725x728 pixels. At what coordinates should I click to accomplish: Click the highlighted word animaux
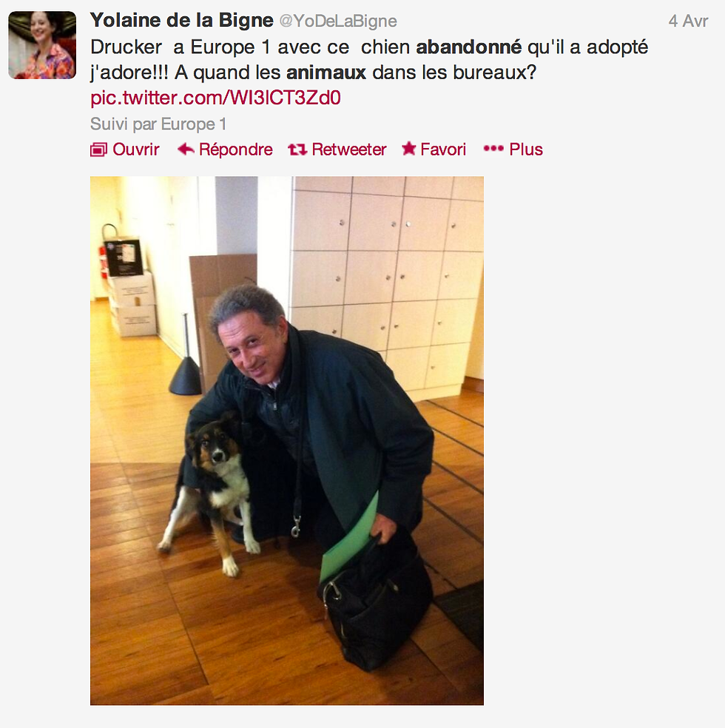(326, 73)
